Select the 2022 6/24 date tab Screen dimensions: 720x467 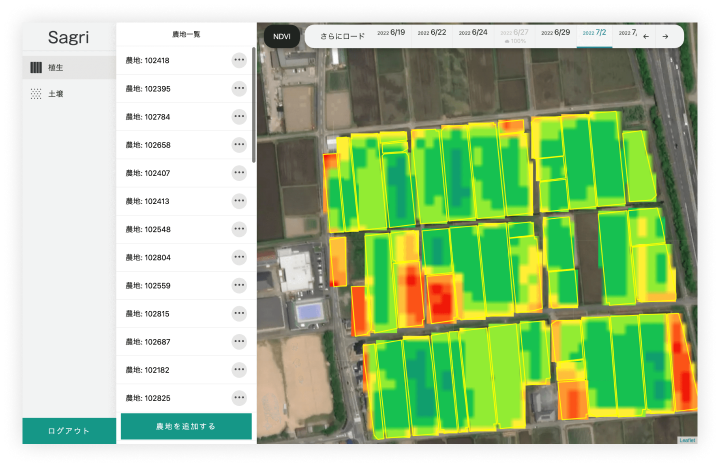coord(474,33)
